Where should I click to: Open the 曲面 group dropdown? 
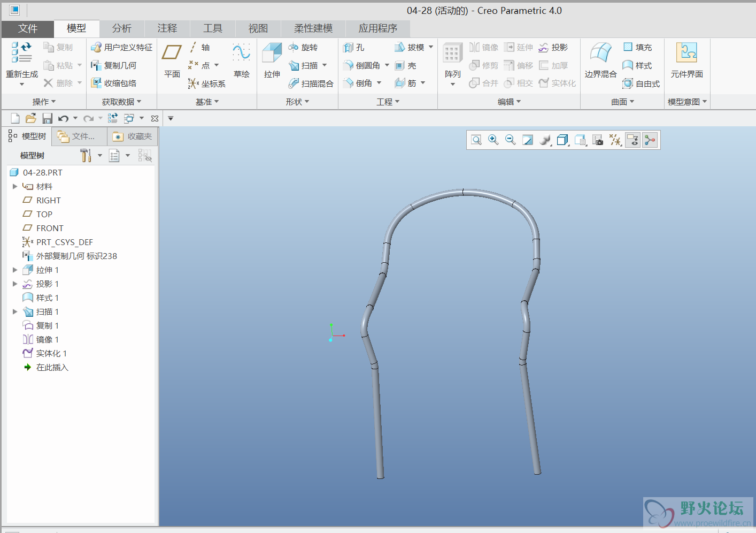622,102
